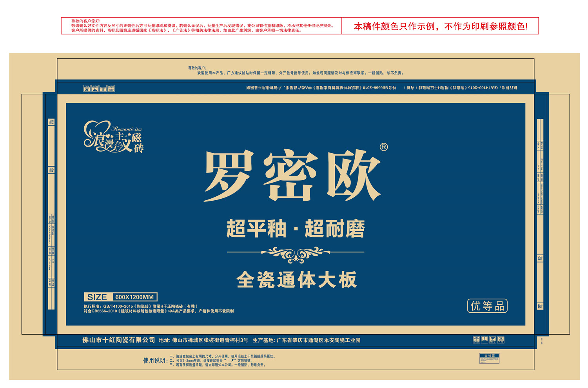Image resolution: width=588 pixels, height=388 pixels.
Task: Click the 使用说明 heading
Action: tap(155, 361)
